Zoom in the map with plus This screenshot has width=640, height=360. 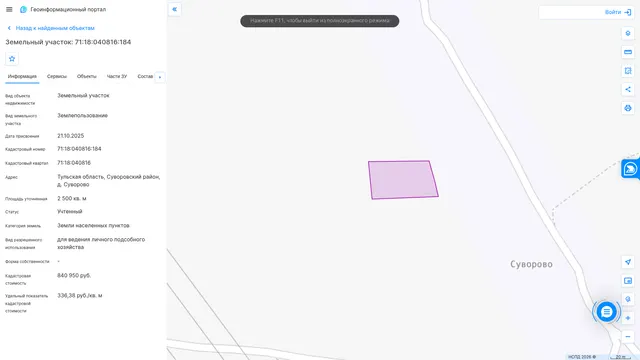(628, 318)
